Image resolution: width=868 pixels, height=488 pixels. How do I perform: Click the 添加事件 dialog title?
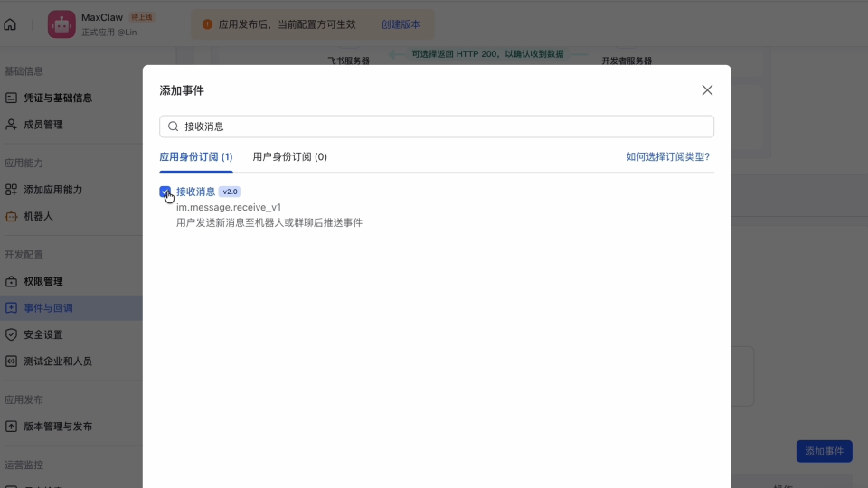click(x=182, y=90)
